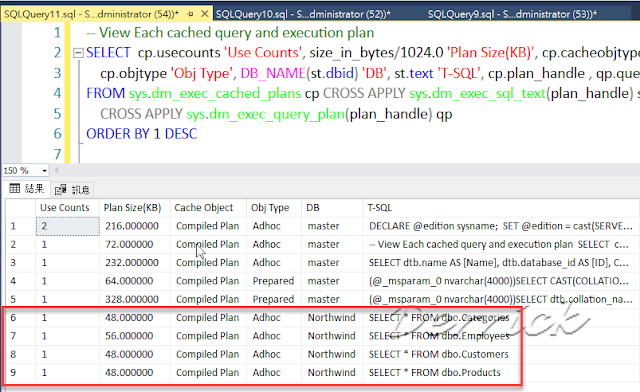Screen dimensions: 640x392
Task: Click the SELECT * FROM dbo.Customers cell
Action: pyautogui.click(x=501, y=354)
